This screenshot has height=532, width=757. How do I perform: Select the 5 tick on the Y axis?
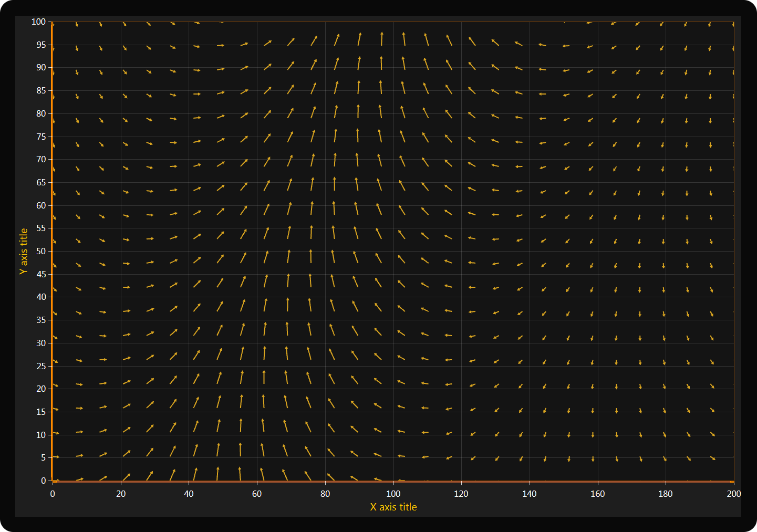43,457
